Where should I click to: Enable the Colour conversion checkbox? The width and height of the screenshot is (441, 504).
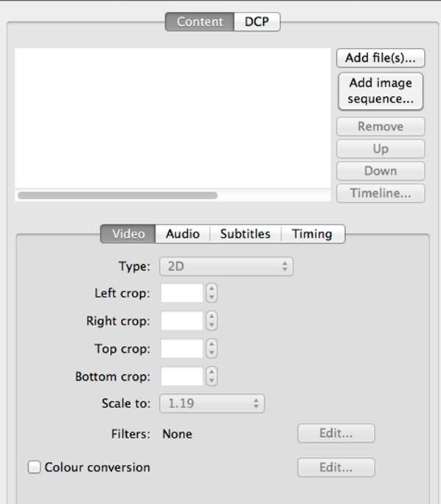pos(34,467)
